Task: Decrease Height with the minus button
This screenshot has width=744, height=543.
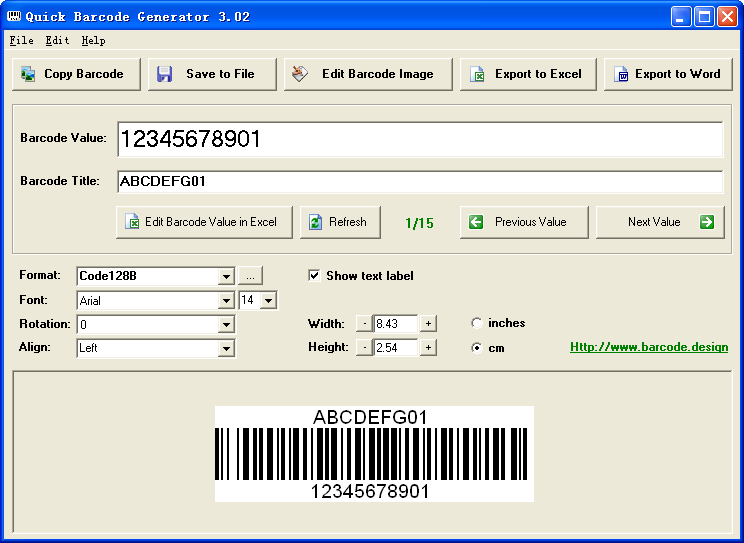Action: click(x=364, y=347)
